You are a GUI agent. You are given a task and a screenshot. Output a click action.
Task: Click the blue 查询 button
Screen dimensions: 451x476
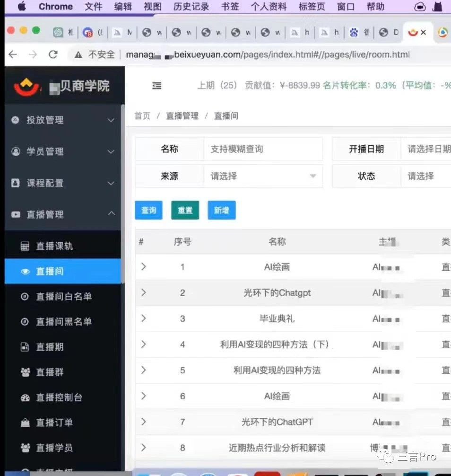point(148,210)
